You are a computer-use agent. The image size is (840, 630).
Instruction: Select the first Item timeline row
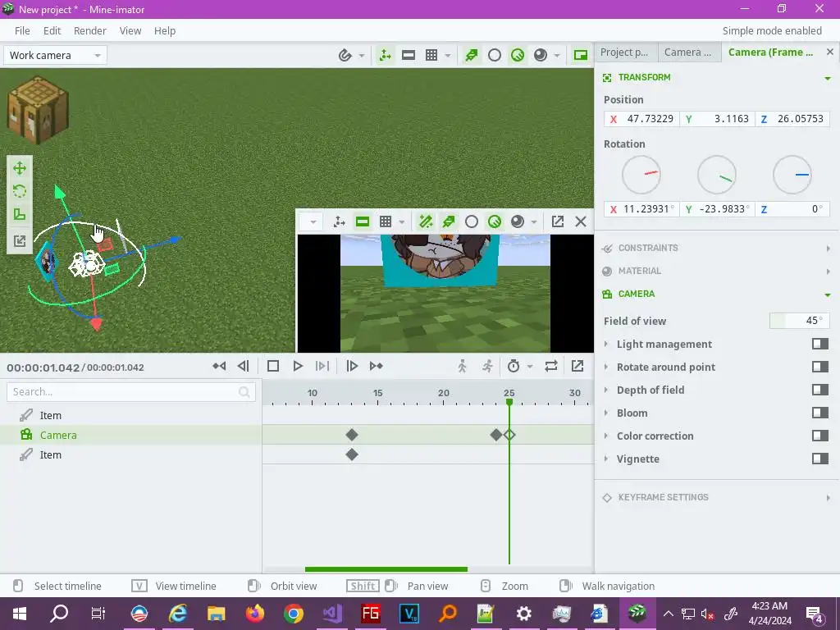131,415
